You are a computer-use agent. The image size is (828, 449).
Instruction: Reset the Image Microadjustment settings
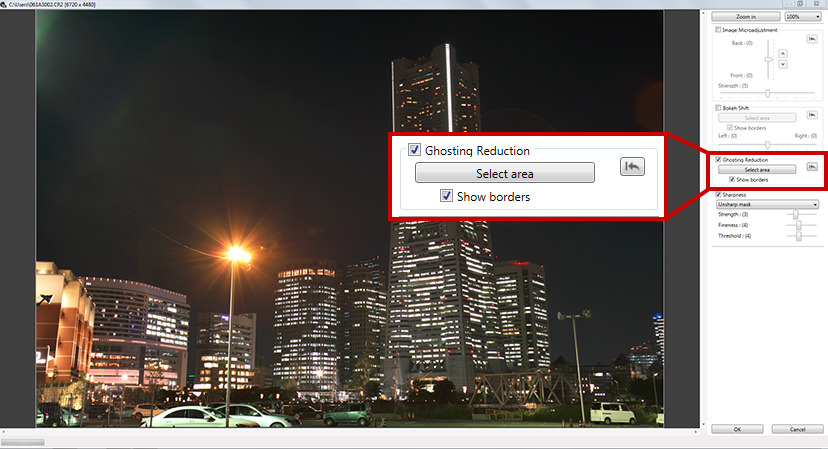click(x=812, y=39)
